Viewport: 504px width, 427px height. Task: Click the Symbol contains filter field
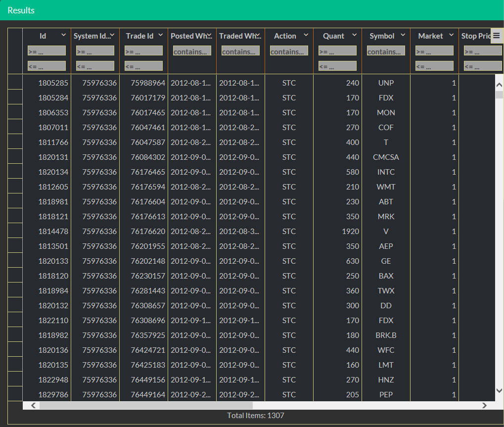tap(386, 51)
